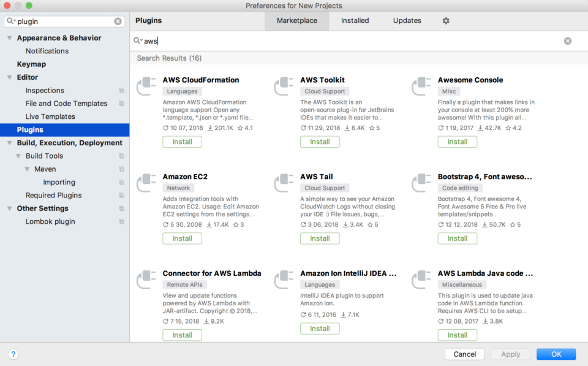Click the 'Network' tag under Amazon EC2

point(178,188)
